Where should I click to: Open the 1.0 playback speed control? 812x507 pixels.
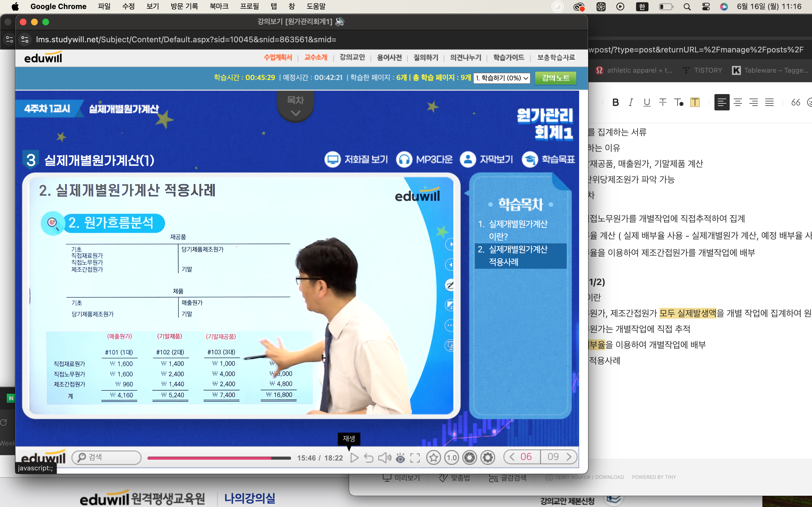(x=452, y=457)
